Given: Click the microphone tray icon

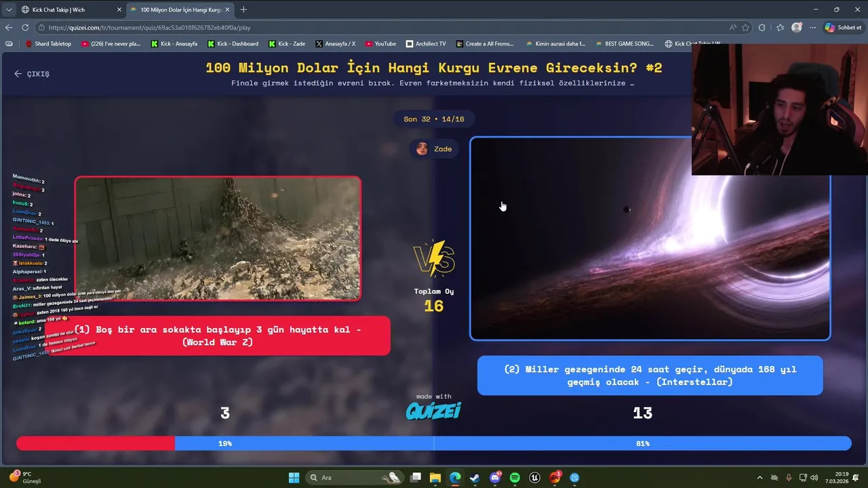Looking at the screenshot, I should pyautogui.click(x=789, y=478).
